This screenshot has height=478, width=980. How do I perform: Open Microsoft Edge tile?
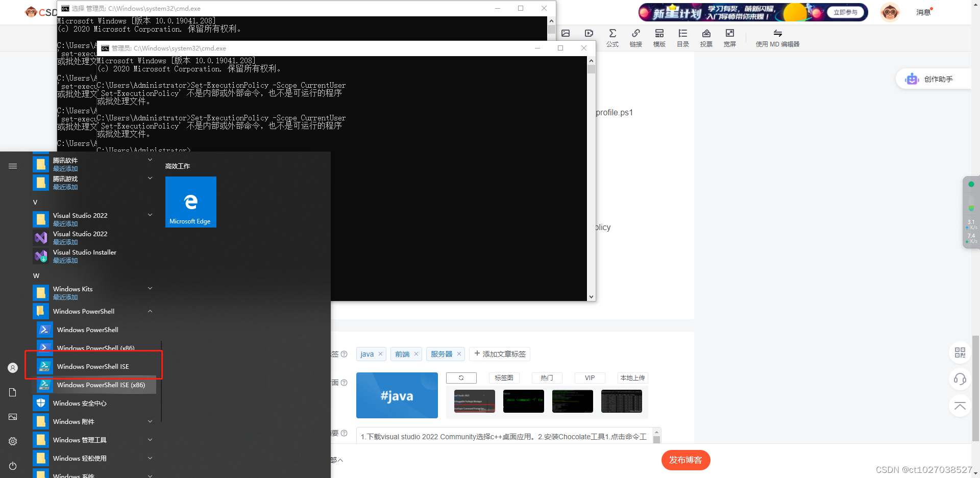click(x=191, y=202)
